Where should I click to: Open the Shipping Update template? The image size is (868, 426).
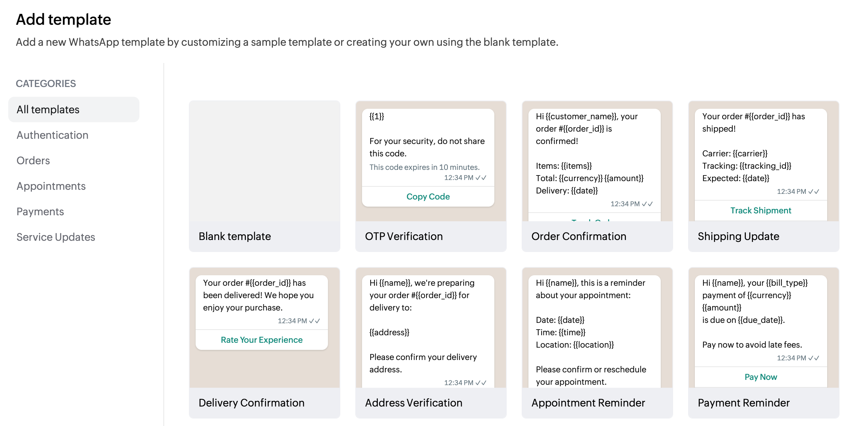coord(764,176)
